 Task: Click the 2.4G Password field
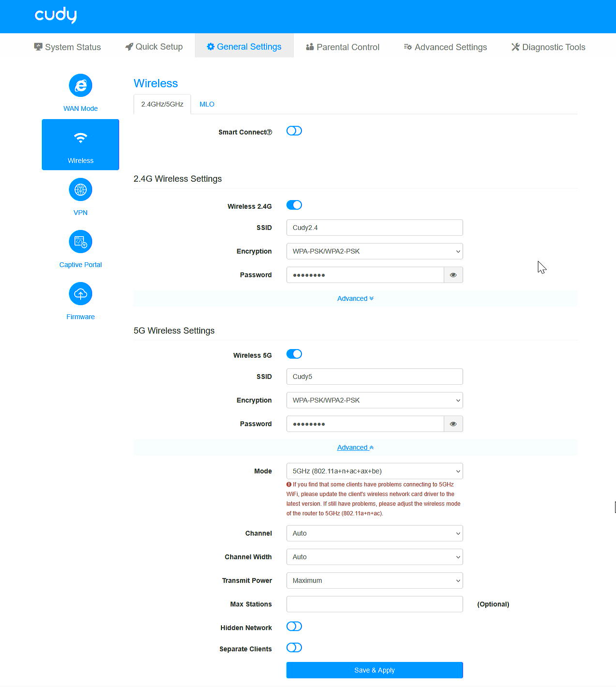pos(365,275)
